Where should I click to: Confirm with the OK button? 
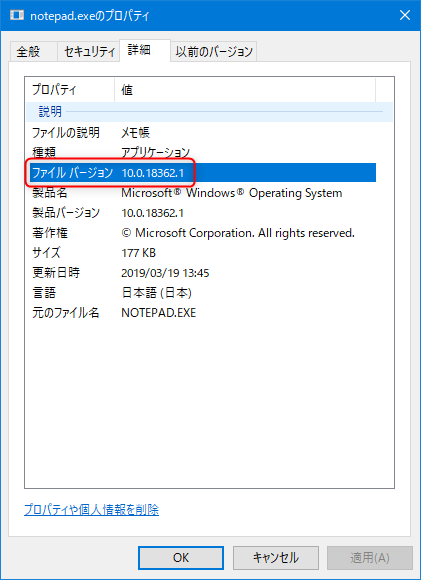click(x=181, y=558)
